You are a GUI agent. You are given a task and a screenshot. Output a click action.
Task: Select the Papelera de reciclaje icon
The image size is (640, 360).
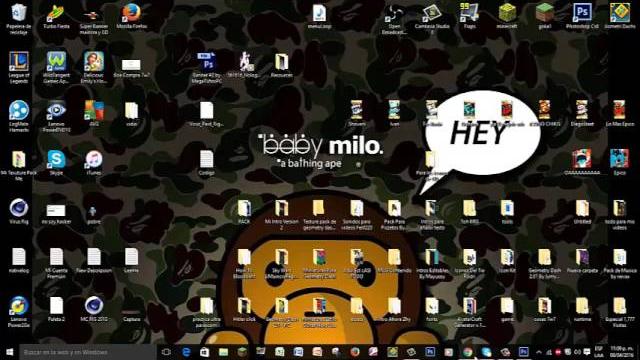[19, 19]
